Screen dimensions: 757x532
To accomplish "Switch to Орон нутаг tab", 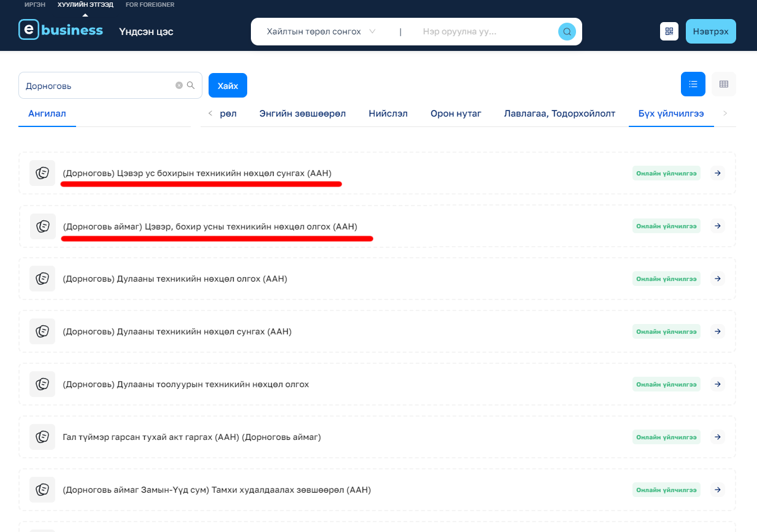I will pyautogui.click(x=456, y=114).
